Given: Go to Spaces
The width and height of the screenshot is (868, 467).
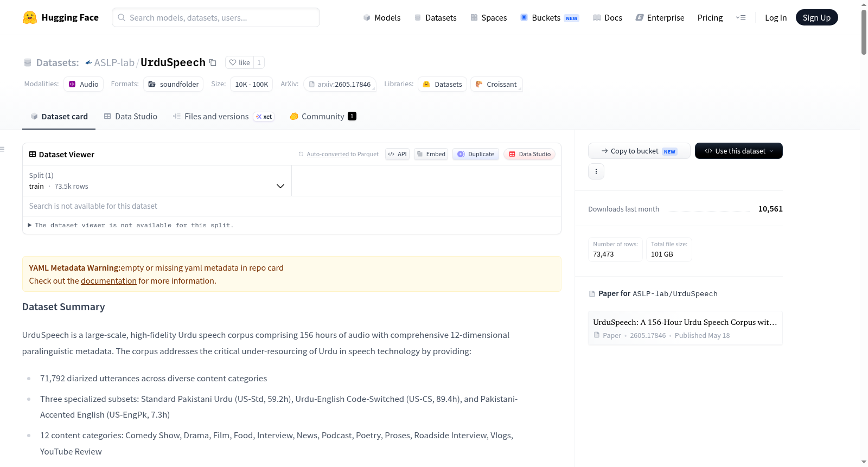Looking at the screenshot, I should click(x=489, y=17).
